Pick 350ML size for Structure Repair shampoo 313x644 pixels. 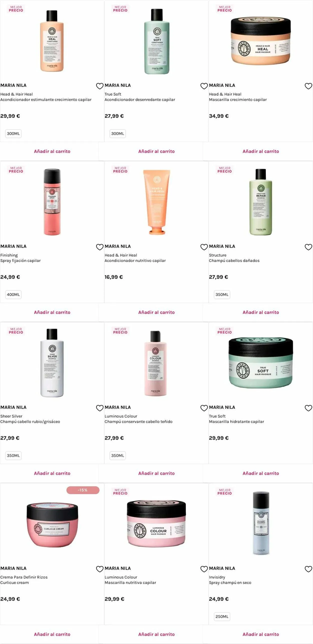(222, 294)
